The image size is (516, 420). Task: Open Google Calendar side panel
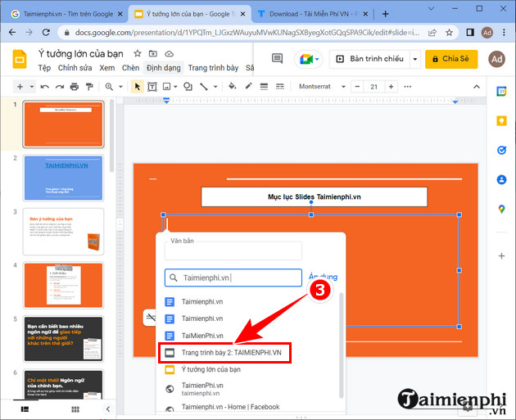[501, 92]
